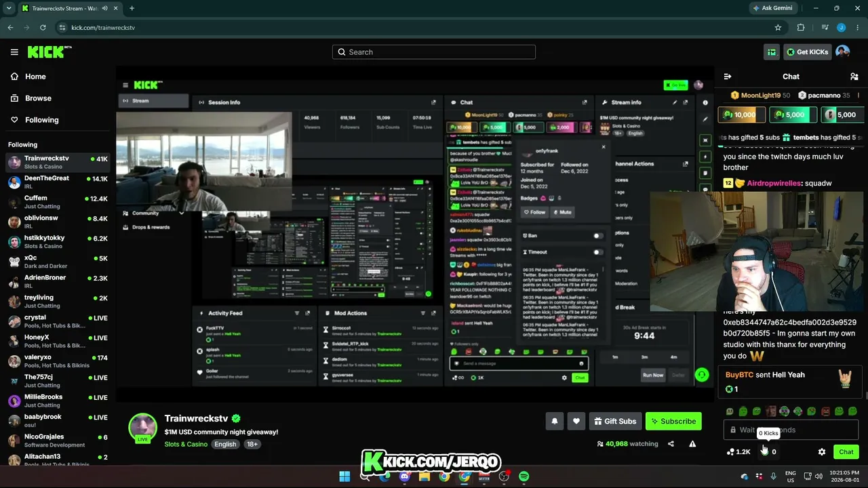
Task: Click the notification bell for Trainwreckstv
Action: [x=554, y=421]
